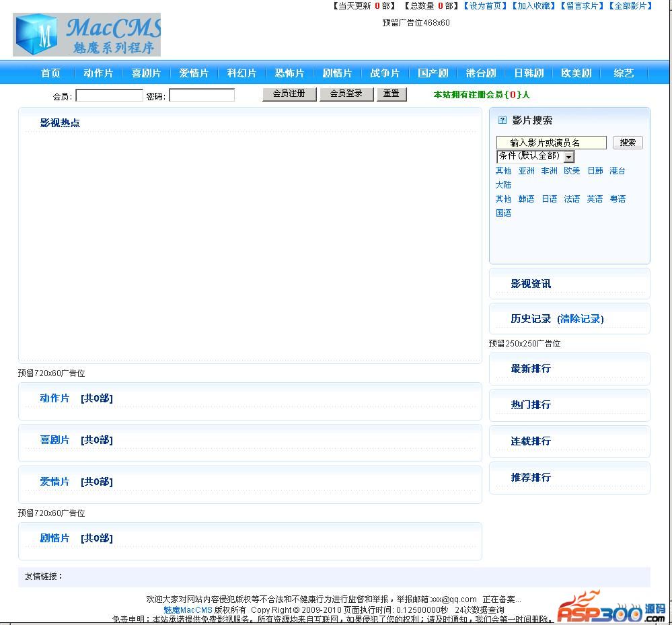
Task: Filter by region 港台
Action: click(x=618, y=171)
